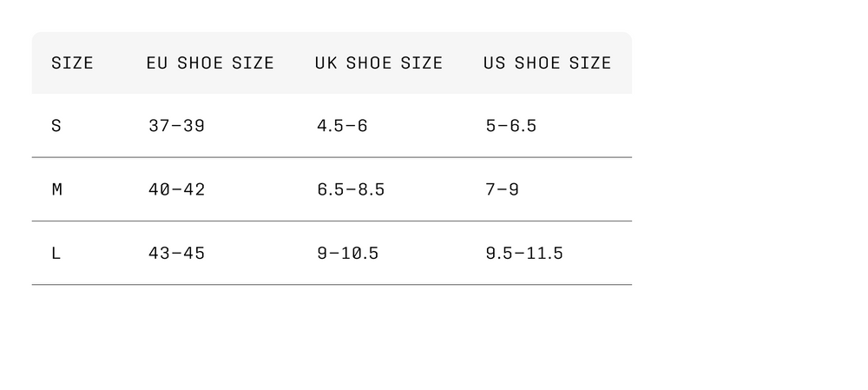Click the UK 9–10.5 value
This screenshot has width=868, height=390.
click(x=347, y=254)
